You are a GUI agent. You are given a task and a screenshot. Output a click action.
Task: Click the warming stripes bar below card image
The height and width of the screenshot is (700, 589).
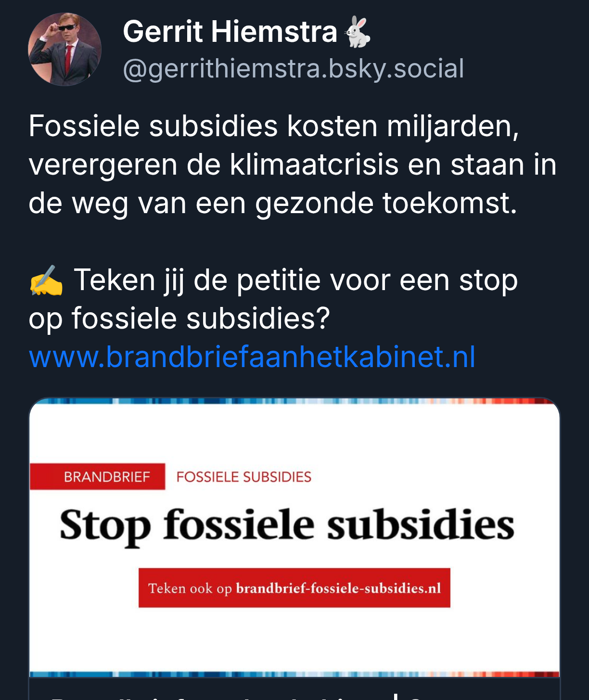coord(294,674)
